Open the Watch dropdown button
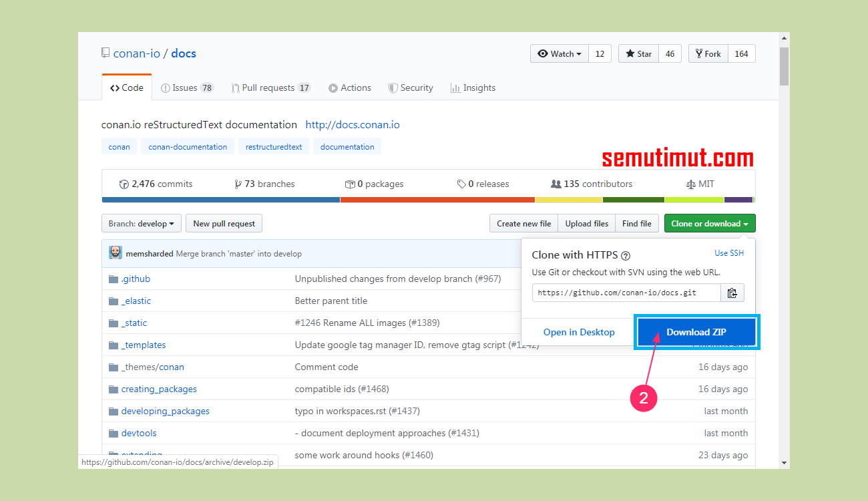868x501 pixels. pos(560,54)
